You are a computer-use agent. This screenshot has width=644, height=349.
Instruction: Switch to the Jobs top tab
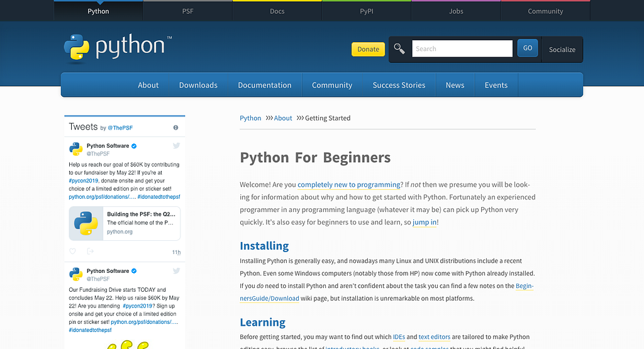point(456,11)
